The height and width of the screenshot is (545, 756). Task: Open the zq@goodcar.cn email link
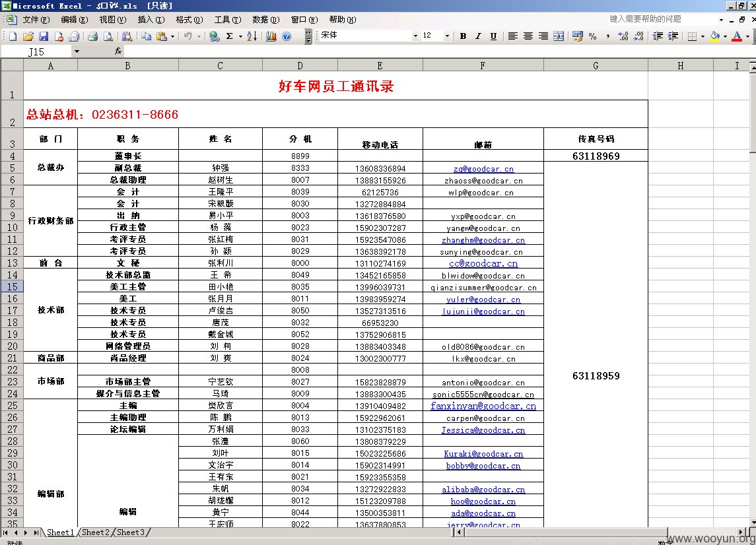[x=483, y=169]
